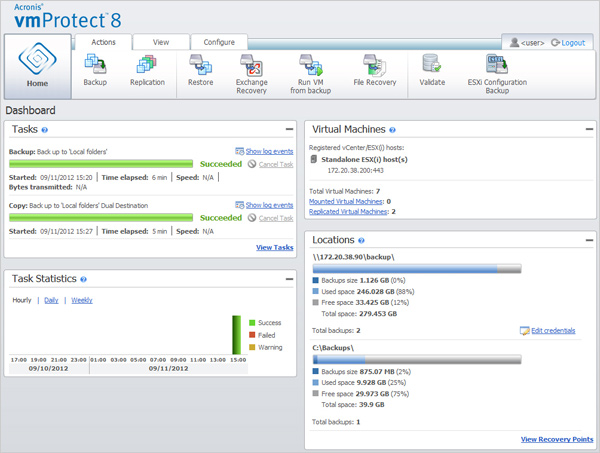The image size is (600, 453).
Task: Click Standalone ESX(i) host(s) entry
Action: point(364,159)
